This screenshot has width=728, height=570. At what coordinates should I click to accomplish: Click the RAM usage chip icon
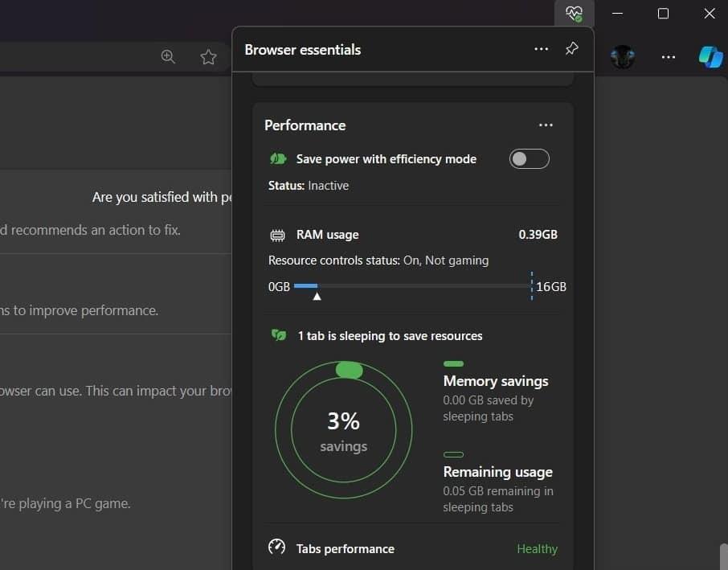pyautogui.click(x=278, y=236)
